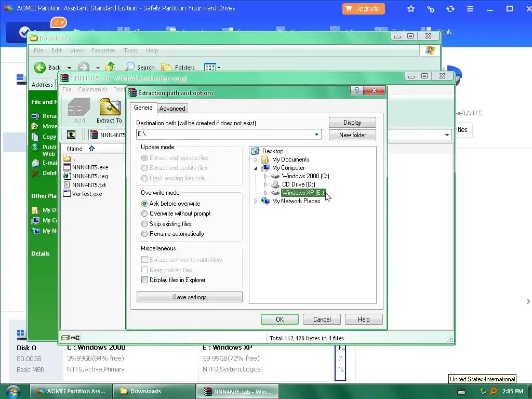Image resolution: width=532 pixels, height=399 pixels.
Task: Click OK in extraction dialog
Action: tap(280, 320)
